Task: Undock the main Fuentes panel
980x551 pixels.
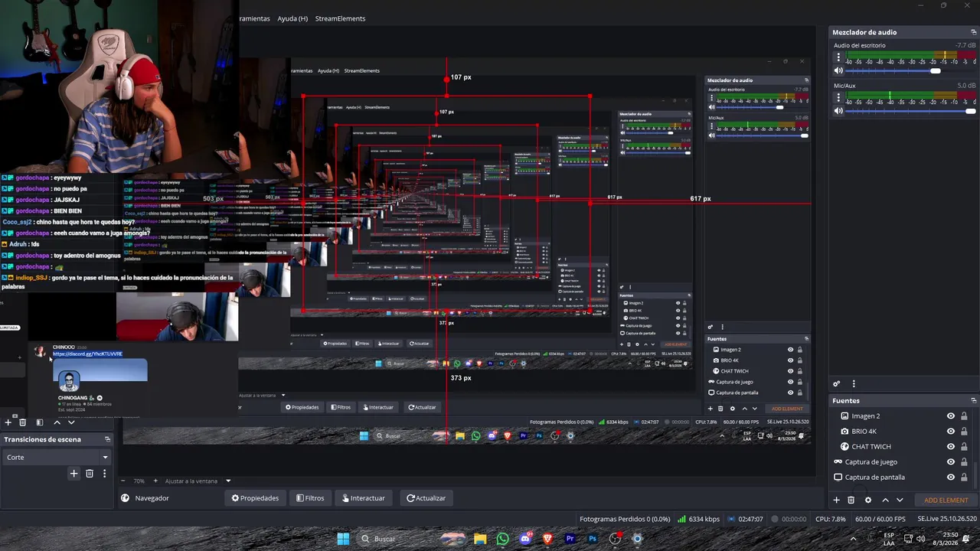Action: pos(974,400)
